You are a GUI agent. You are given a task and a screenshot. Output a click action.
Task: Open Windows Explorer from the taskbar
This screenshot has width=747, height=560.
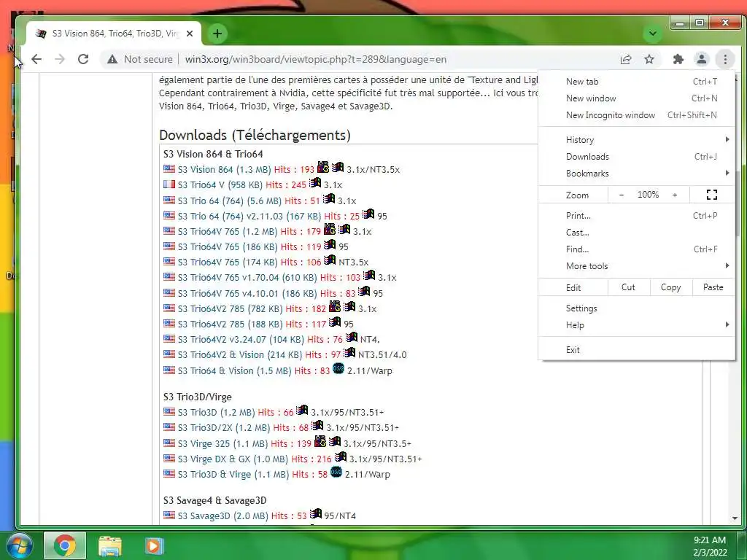coord(110,545)
